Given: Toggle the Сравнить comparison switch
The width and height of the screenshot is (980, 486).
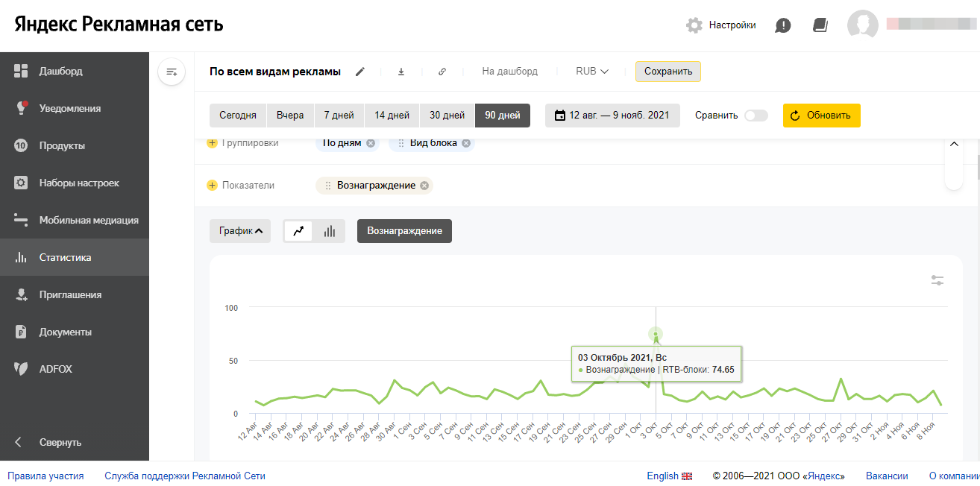Looking at the screenshot, I should 756,116.
